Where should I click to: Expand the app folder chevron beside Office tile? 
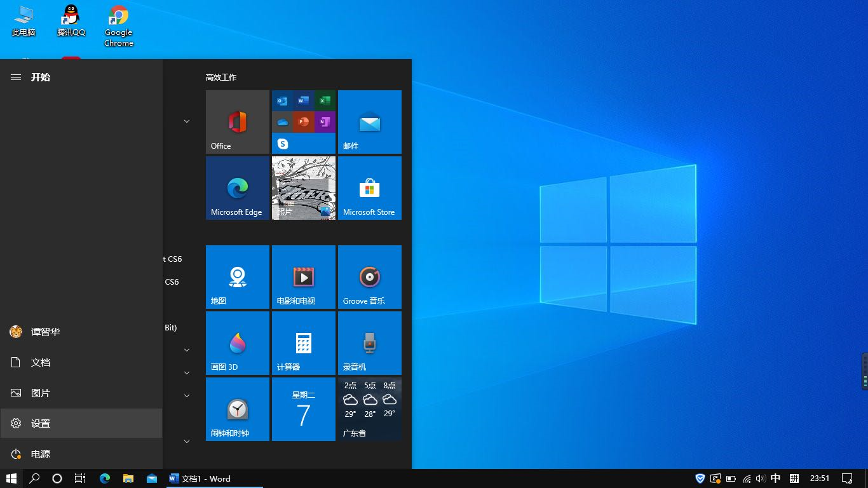pos(187,121)
